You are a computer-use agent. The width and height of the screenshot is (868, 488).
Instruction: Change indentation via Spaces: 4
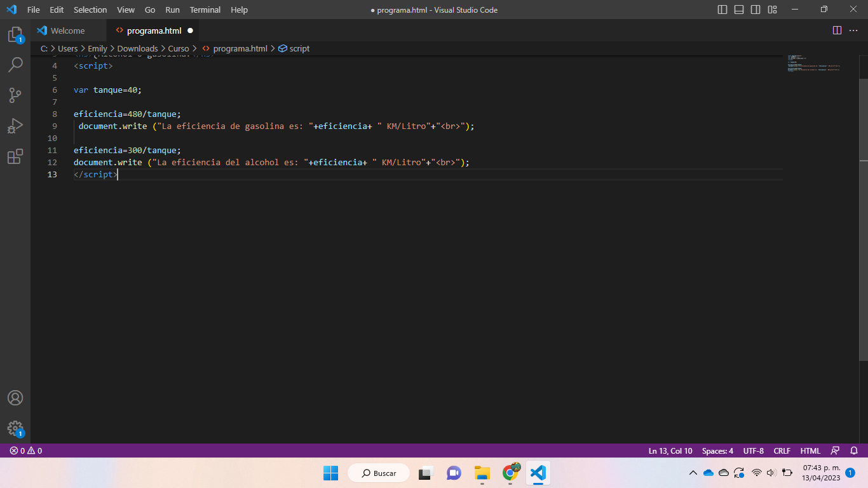coord(717,451)
